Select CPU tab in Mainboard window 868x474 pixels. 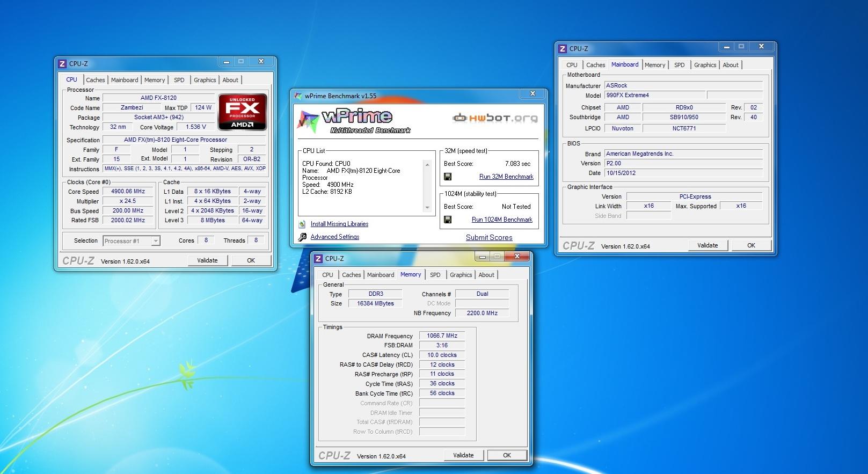pos(572,65)
